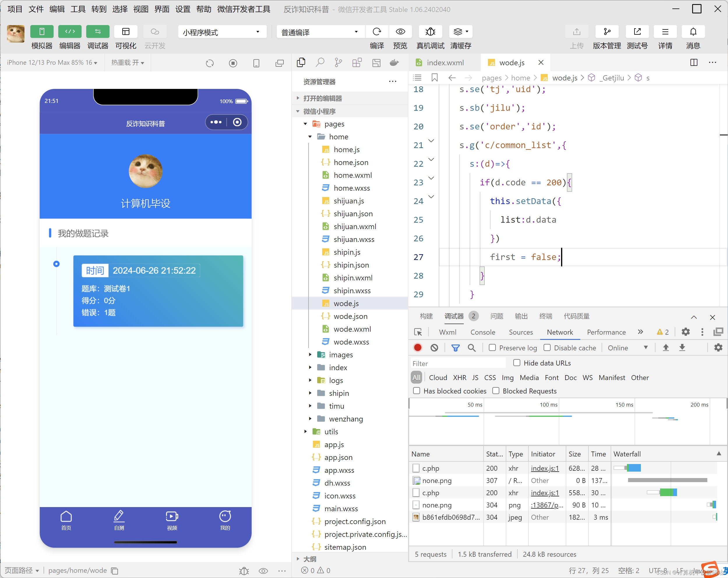Enable the Preserve log checkbox
This screenshot has width=728, height=578.
(x=492, y=348)
